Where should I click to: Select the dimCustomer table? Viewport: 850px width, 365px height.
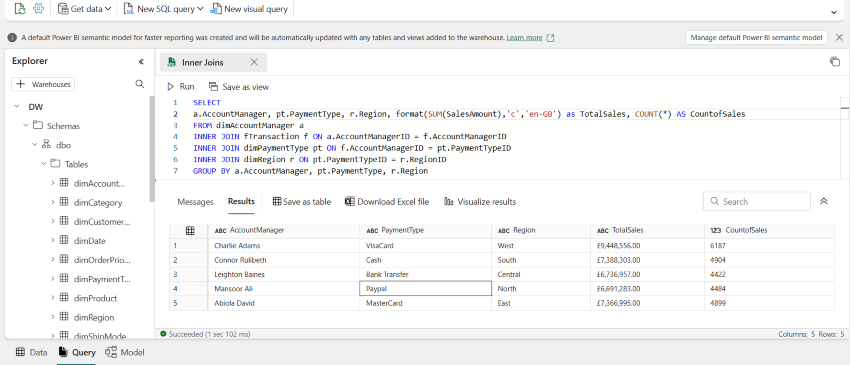[x=102, y=222]
